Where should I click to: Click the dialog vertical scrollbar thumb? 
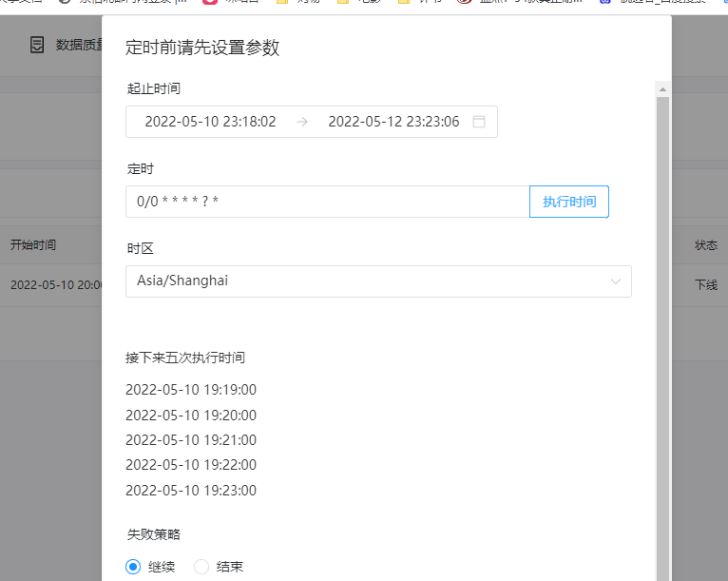(663, 339)
